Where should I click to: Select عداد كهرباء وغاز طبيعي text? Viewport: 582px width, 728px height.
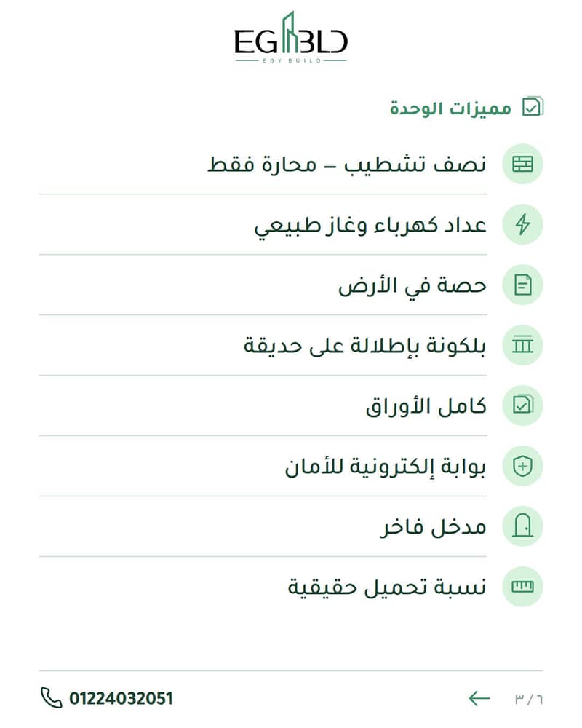[x=370, y=226]
